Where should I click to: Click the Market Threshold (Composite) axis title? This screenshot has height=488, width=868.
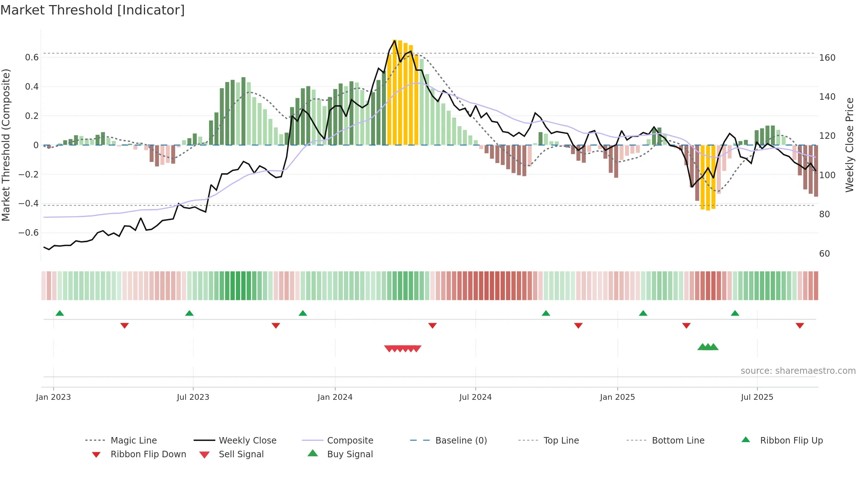pos(6,145)
